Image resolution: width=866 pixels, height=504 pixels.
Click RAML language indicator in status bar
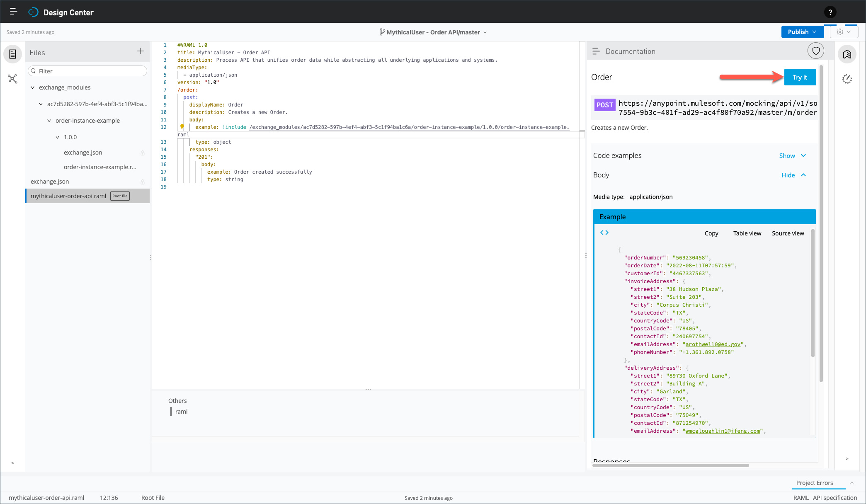[x=801, y=498]
